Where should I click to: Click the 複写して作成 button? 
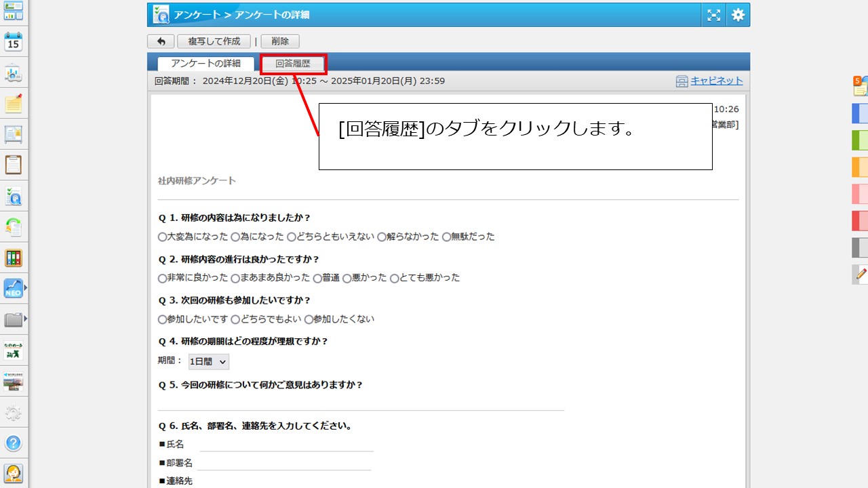pos(214,41)
